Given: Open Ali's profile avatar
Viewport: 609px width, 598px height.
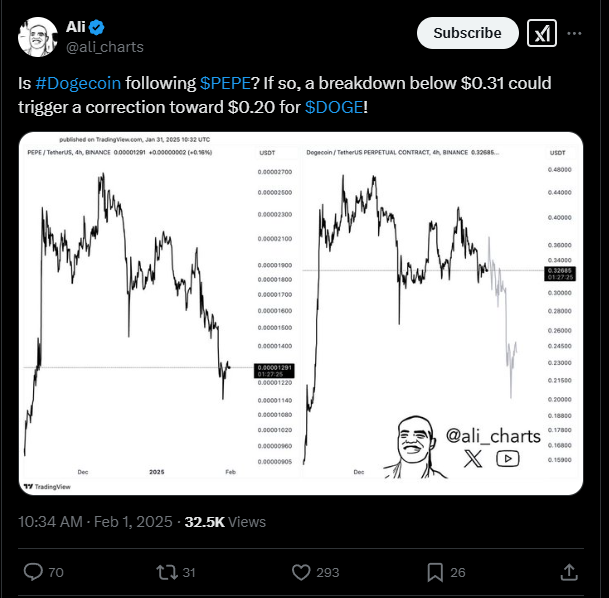Looking at the screenshot, I should point(38,37).
